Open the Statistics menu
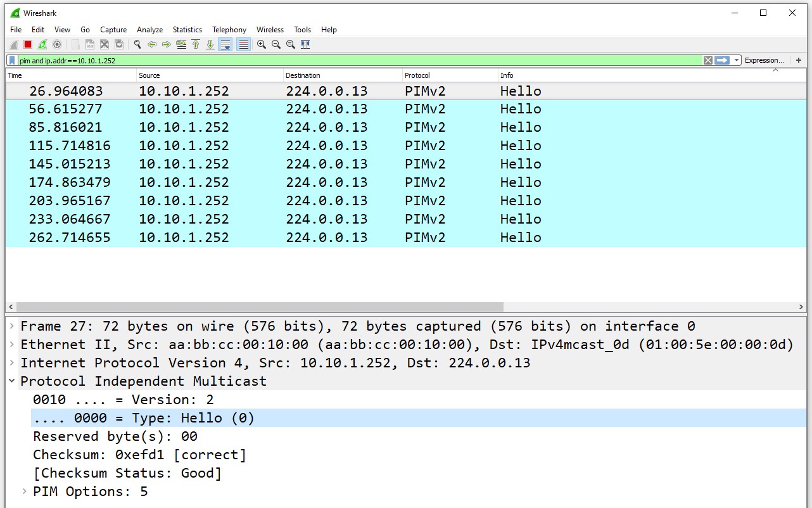This screenshot has width=812, height=508. coord(187,30)
